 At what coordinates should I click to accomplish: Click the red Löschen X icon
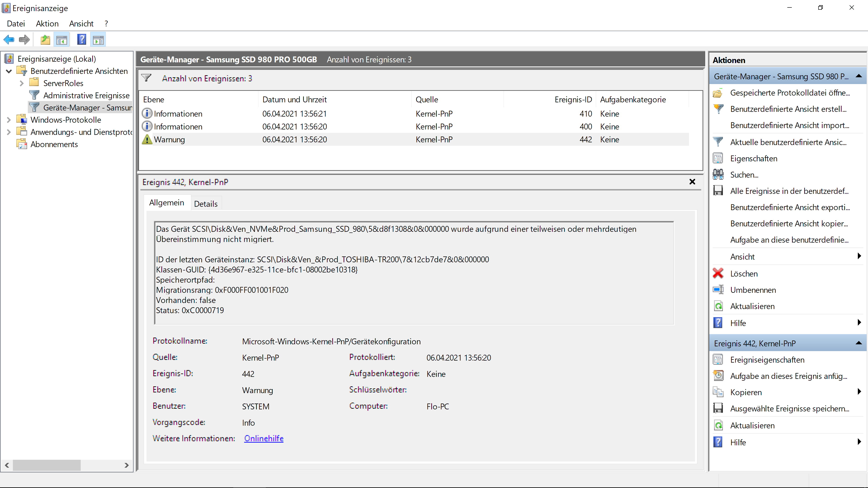point(718,273)
